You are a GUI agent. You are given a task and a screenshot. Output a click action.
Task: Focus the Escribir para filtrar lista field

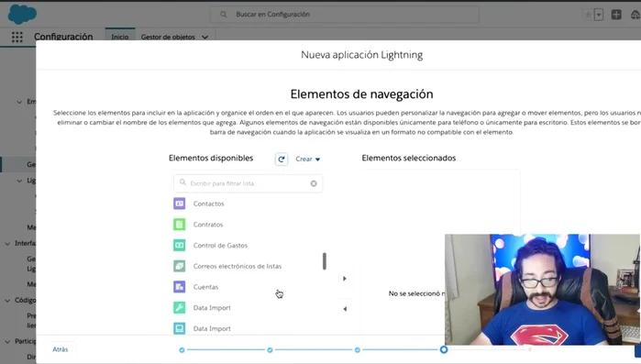(249, 183)
